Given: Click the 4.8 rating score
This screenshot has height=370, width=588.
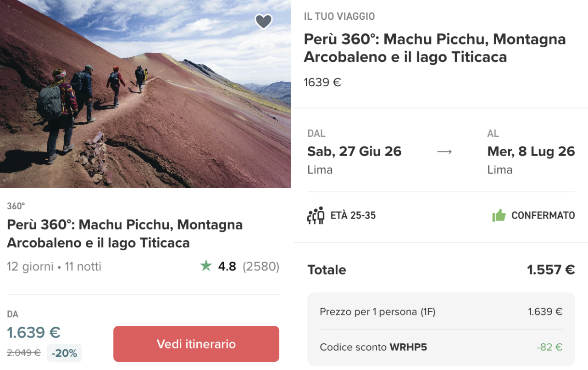Looking at the screenshot, I should pyautogui.click(x=227, y=266).
